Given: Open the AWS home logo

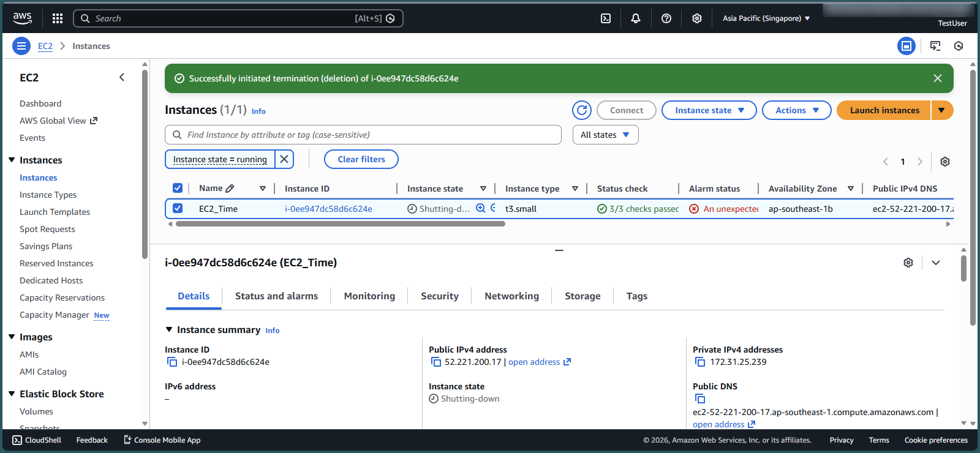Looking at the screenshot, I should coord(22,18).
